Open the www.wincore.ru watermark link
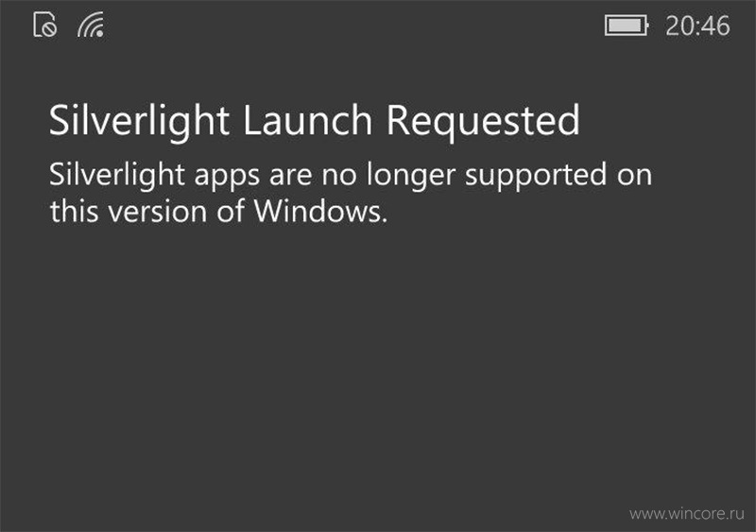 pos(687,514)
